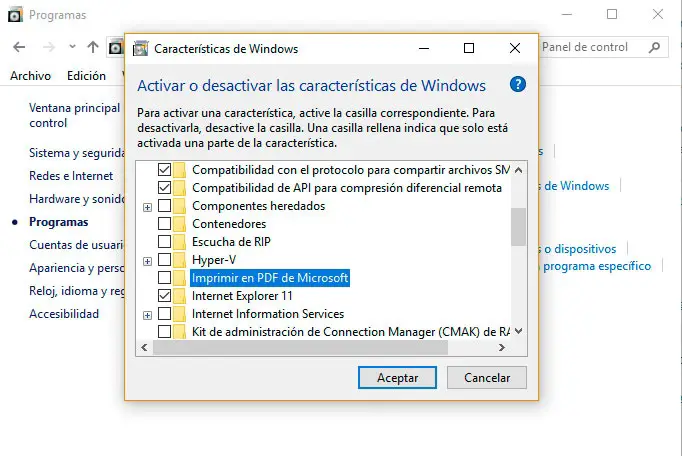Click the search magnifier icon in Panel de control
The width and height of the screenshot is (682, 456).
click(x=654, y=47)
